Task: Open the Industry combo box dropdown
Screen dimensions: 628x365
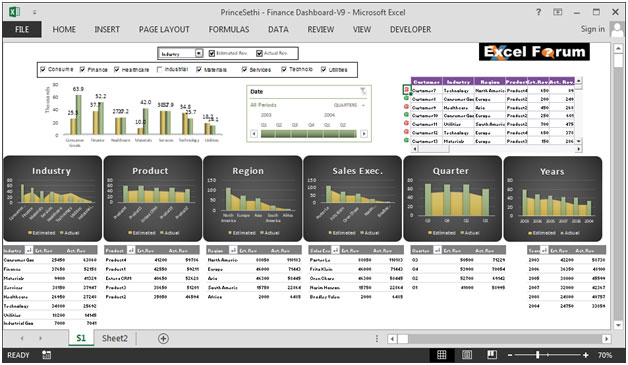Action: pyautogui.click(x=199, y=53)
